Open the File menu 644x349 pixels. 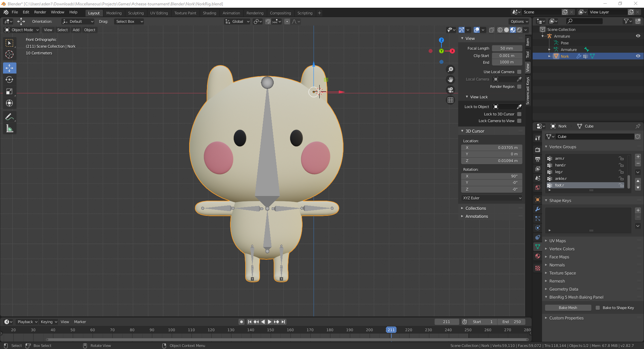(x=15, y=12)
